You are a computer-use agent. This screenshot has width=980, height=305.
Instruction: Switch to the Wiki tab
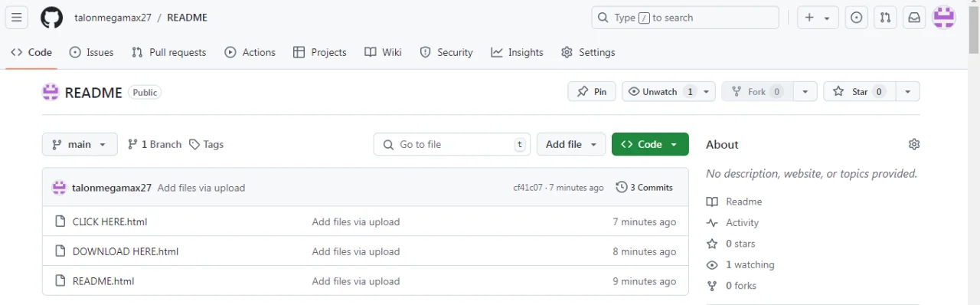[x=383, y=52]
